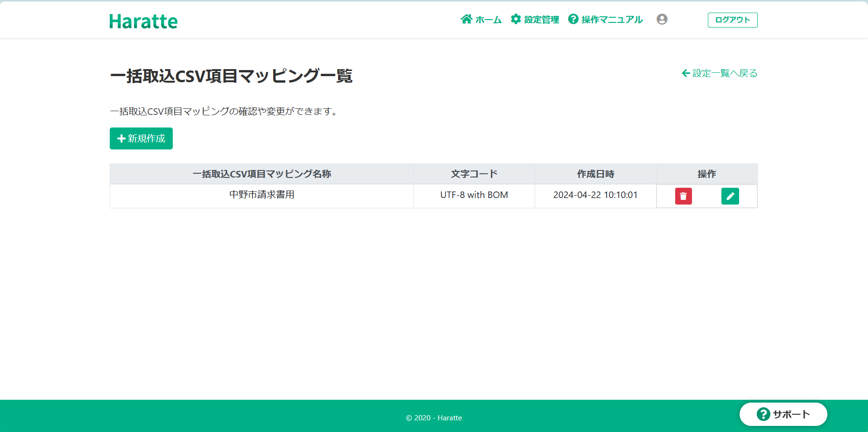Click the UTF-8 with BOM cell

pyautogui.click(x=474, y=196)
